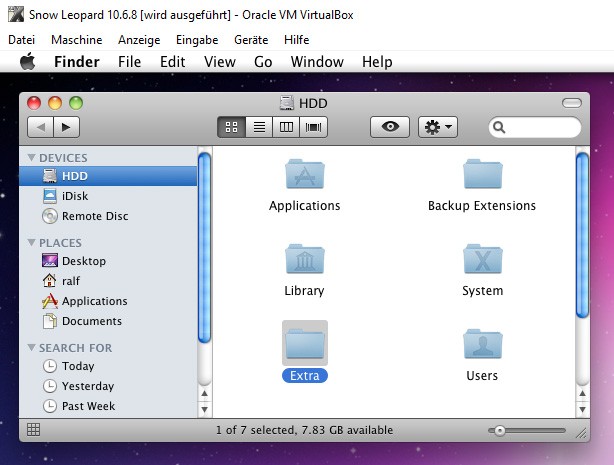Open VirtualBox Maschine menu
This screenshot has height=465, width=614.
click(76, 40)
